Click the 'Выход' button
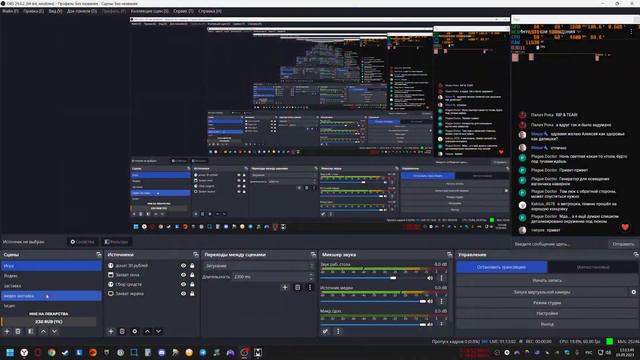Image resolution: width=640 pixels, height=360 pixels. 547,324
